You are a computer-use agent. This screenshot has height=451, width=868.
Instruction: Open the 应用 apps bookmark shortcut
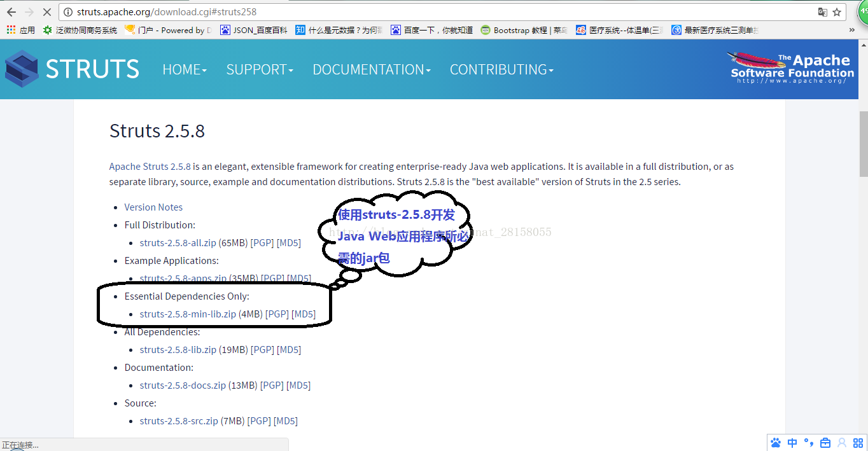point(21,30)
